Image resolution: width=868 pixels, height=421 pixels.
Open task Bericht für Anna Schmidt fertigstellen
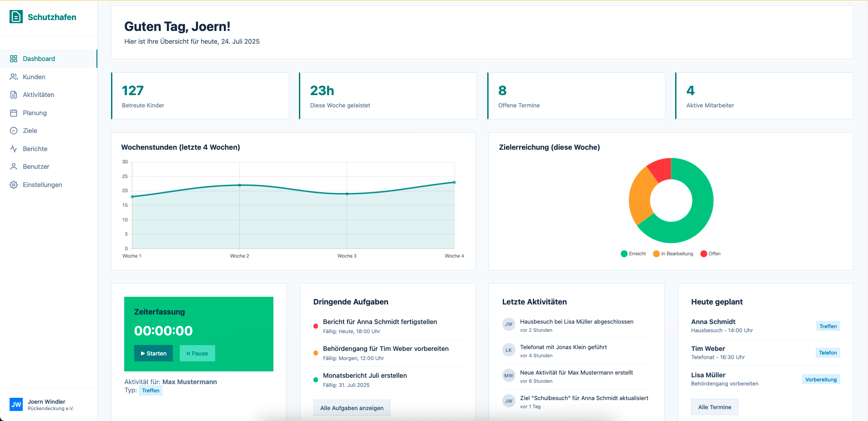pyautogui.click(x=380, y=322)
